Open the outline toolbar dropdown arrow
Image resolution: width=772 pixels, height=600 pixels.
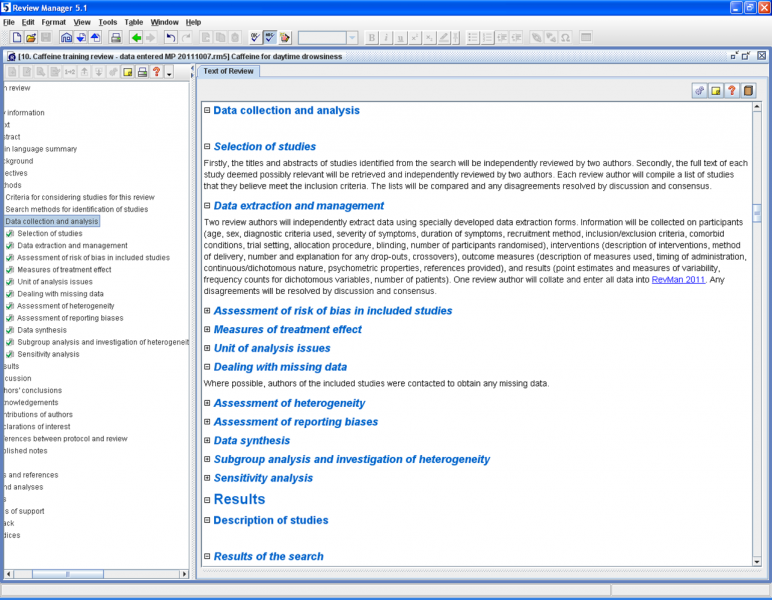pos(170,73)
